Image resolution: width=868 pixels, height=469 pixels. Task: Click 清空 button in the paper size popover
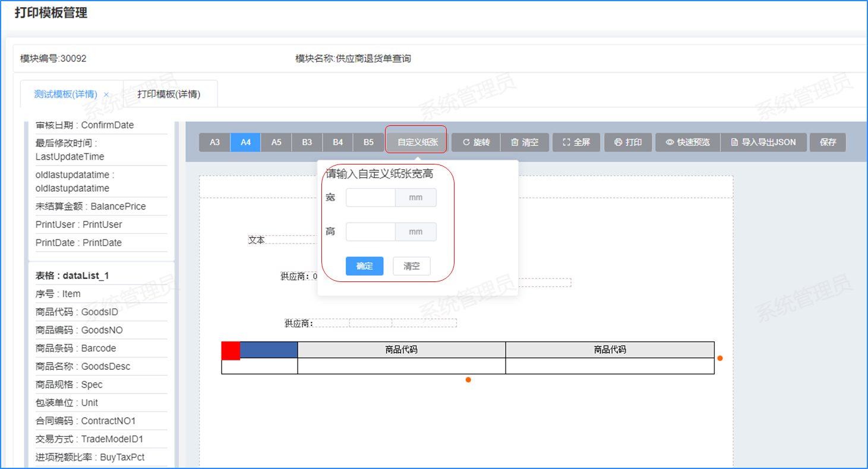click(x=412, y=266)
